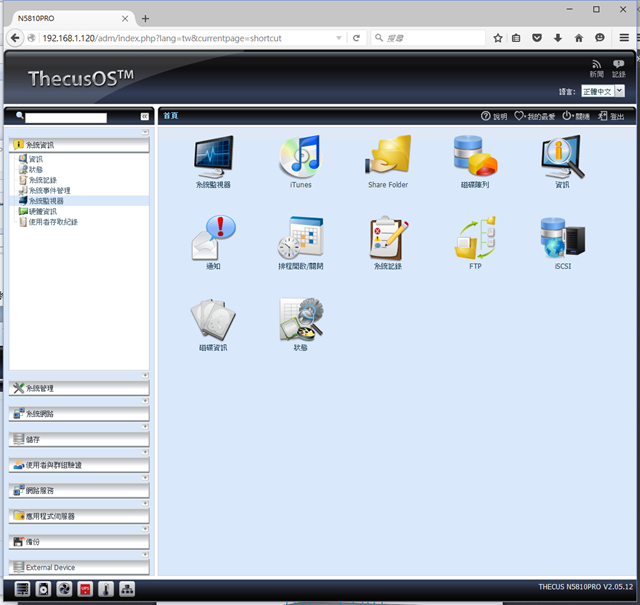
Task: Open the browser hamburger menu
Action: tap(624, 38)
